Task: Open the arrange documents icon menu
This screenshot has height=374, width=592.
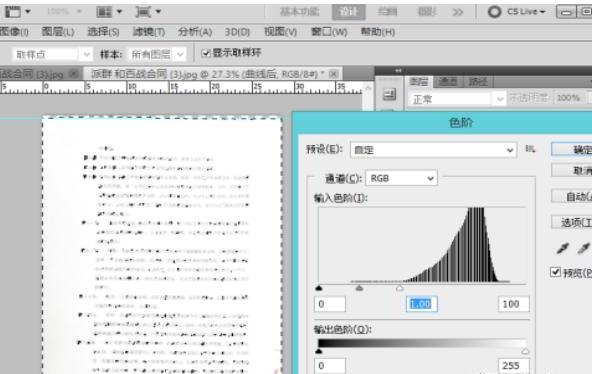Action: [109, 12]
